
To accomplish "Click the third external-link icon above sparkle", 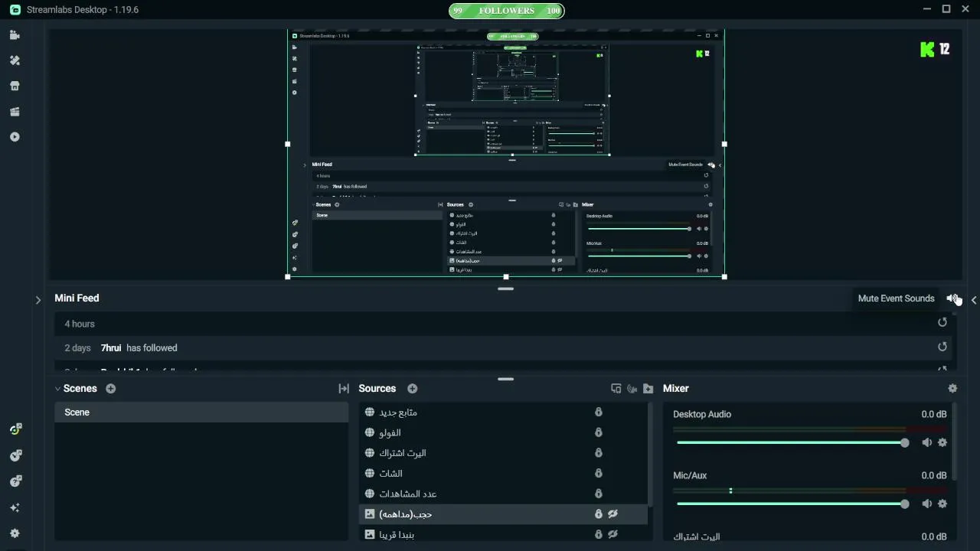I will pyautogui.click(x=15, y=481).
